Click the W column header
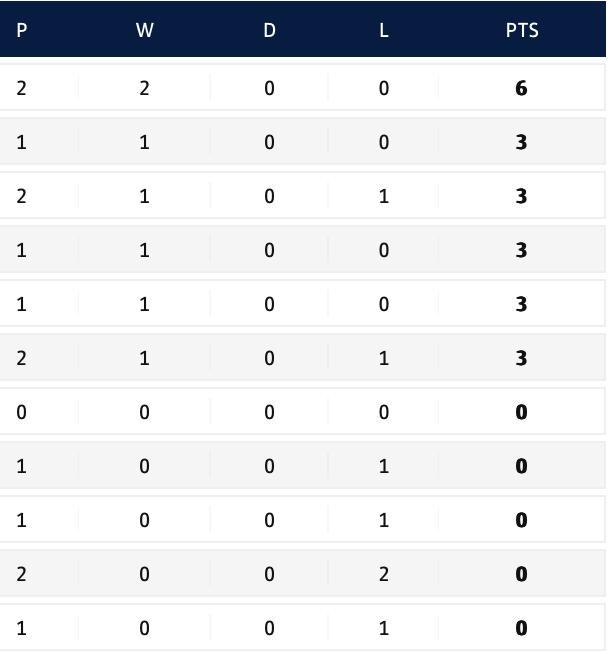Screen dimensions: 611x652 [x=144, y=30]
